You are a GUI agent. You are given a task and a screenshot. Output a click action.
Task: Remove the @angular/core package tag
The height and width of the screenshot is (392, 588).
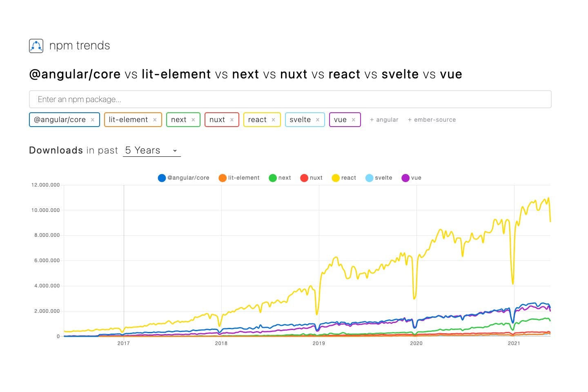tap(93, 120)
